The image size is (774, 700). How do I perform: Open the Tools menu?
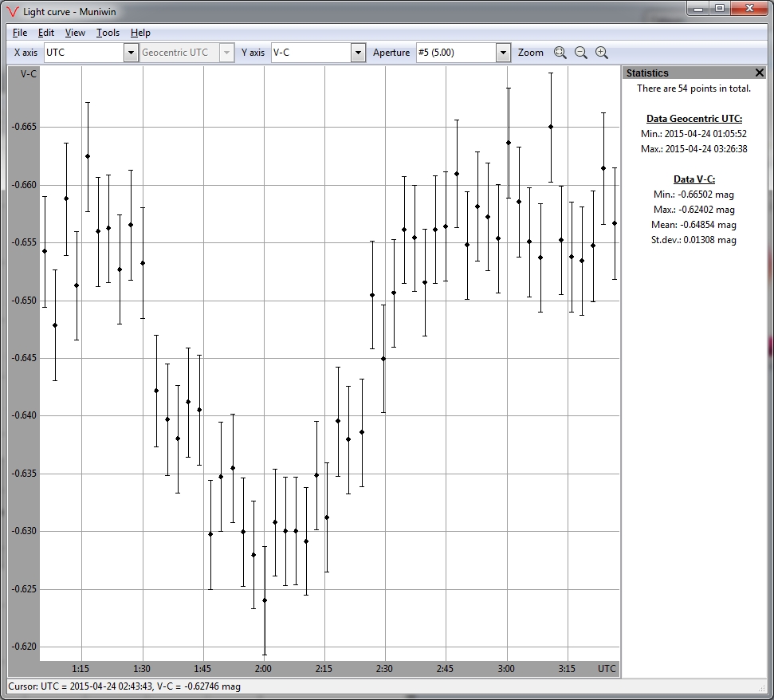tap(108, 33)
